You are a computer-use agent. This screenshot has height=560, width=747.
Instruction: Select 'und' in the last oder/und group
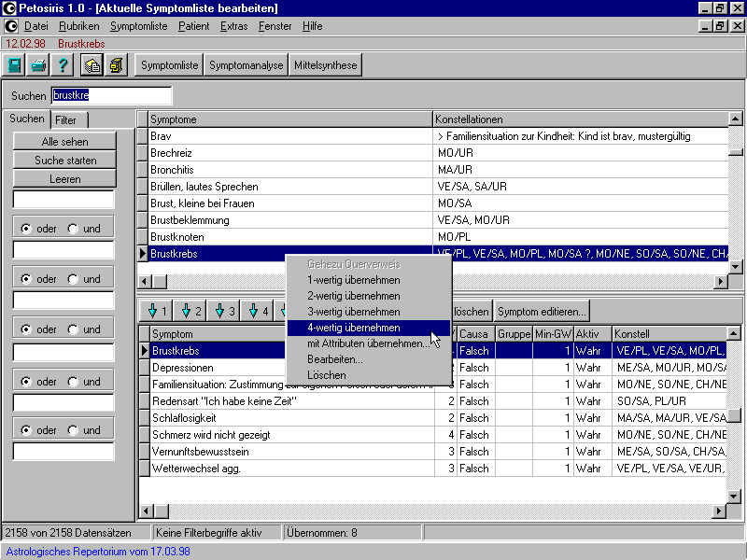pos(73,430)
